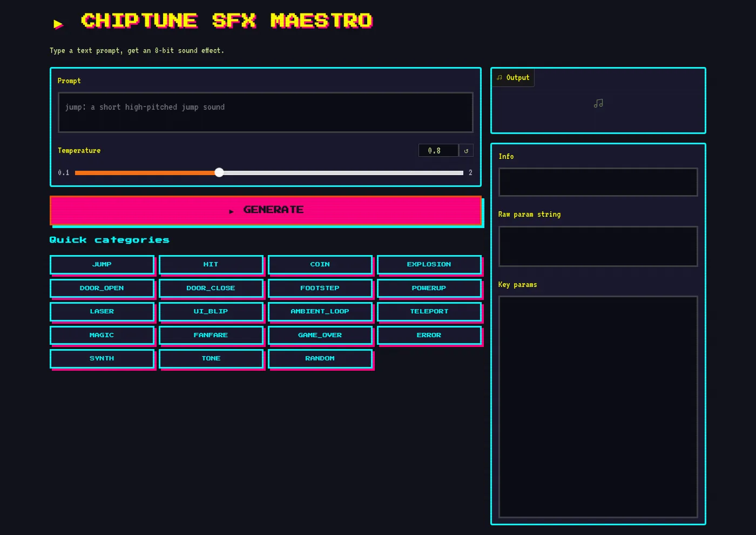Click the GENERATE button
The image size is (756, 535).
266,210
